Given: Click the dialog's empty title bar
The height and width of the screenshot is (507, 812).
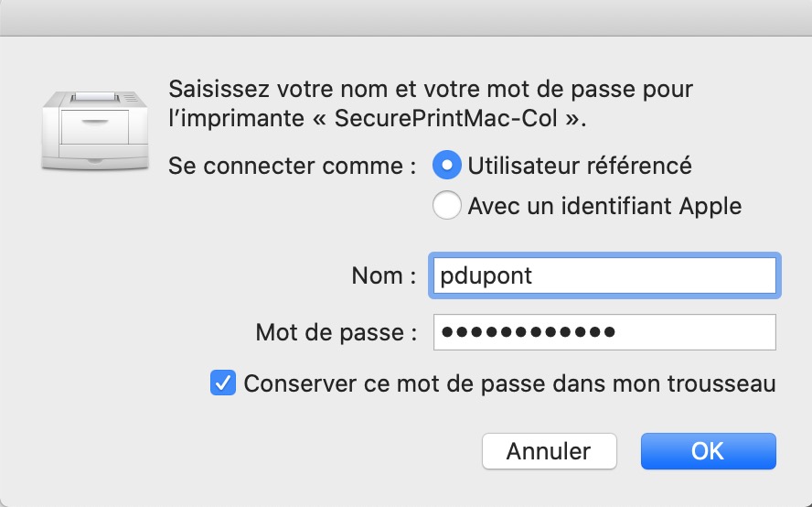Looking at the screenshot, I should (x=406, y=18).
